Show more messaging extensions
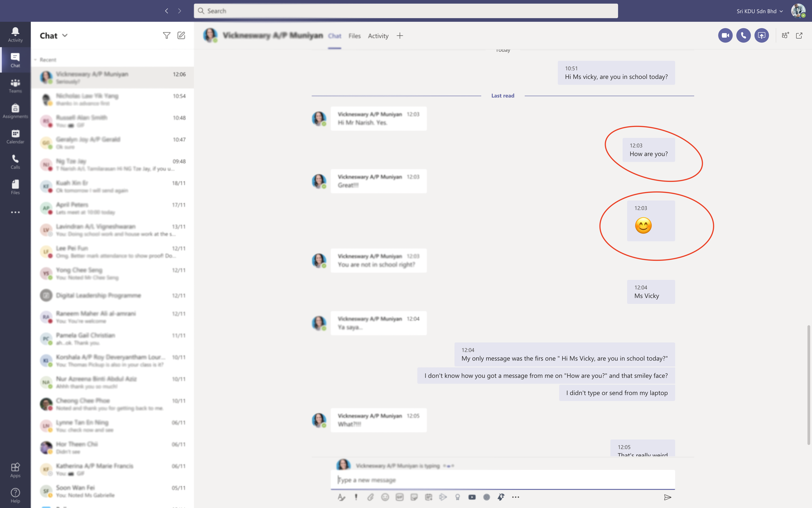 coord(516,497)
